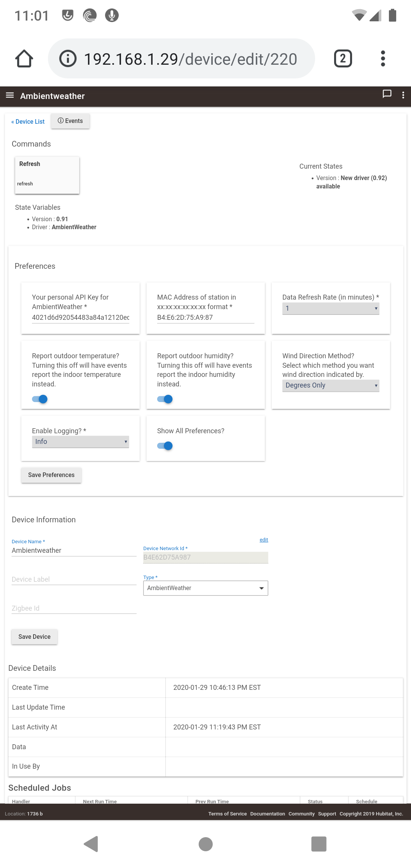Click the Driver AmbientWeather state variable

64,227
